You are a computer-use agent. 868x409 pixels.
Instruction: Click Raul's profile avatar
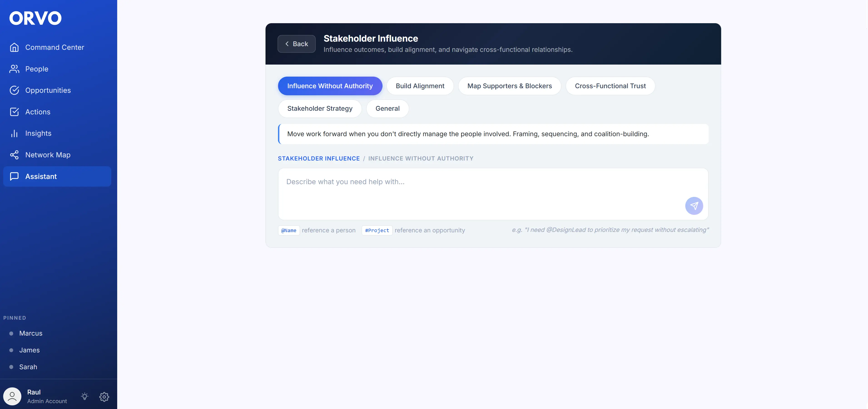pyautogui.click(x=12, y=396)
